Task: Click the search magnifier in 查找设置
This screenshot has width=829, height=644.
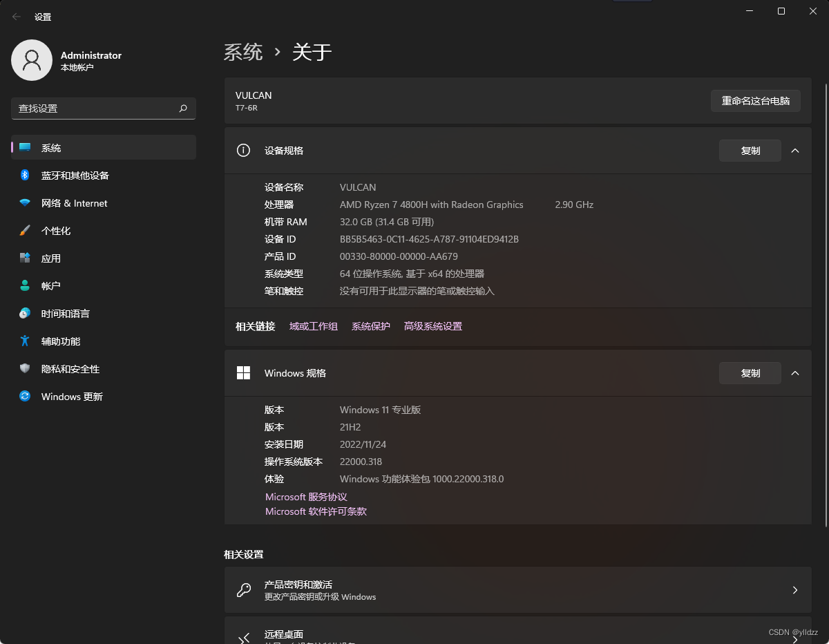Action: point(183,108)
